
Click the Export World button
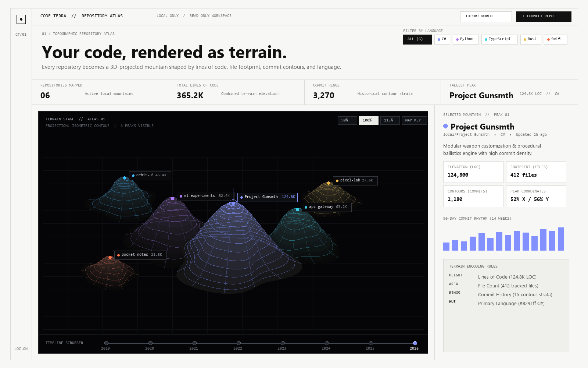(x=486, y=17)
